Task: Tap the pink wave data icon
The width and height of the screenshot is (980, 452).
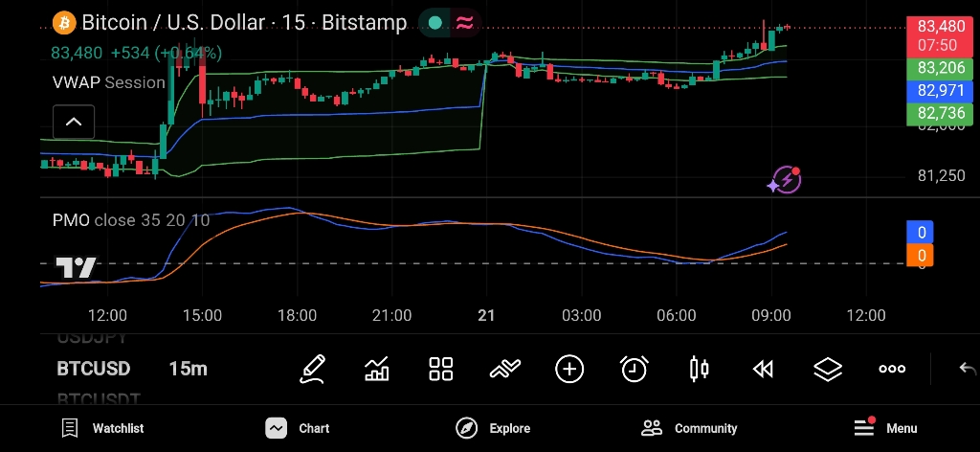Action: coord(464,23)
